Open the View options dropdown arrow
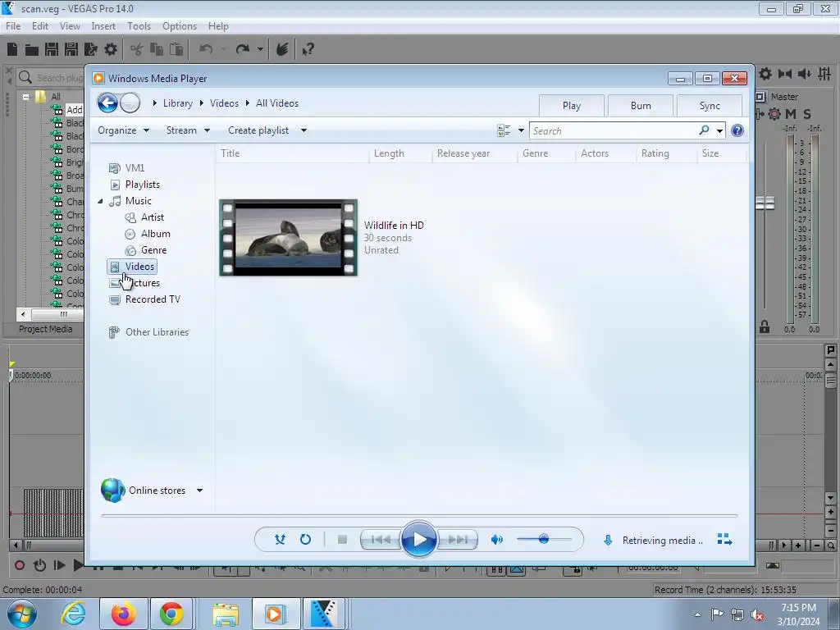 click(521, 130)
